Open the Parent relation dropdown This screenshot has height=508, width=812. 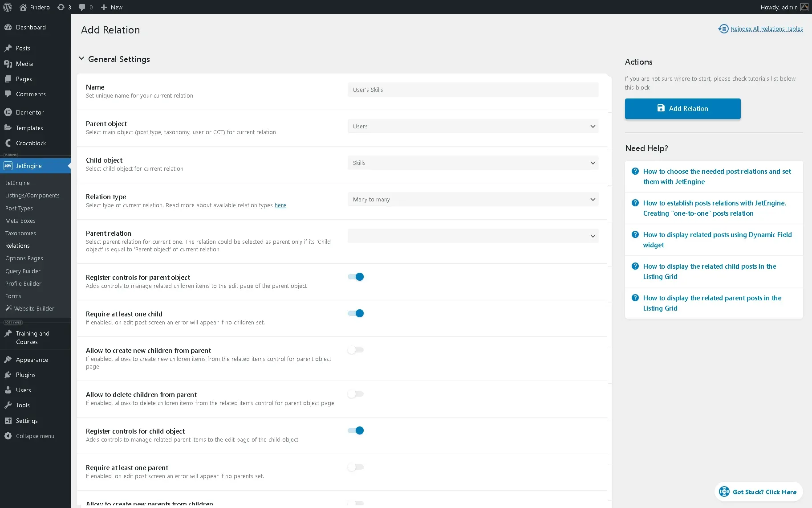[473, 236]
